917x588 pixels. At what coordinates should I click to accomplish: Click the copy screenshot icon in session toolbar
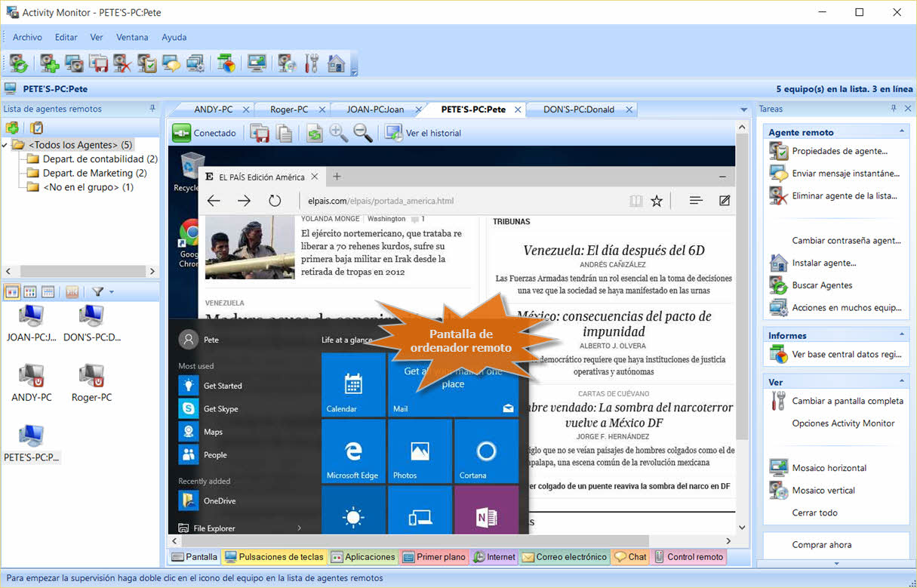[284, 133]
